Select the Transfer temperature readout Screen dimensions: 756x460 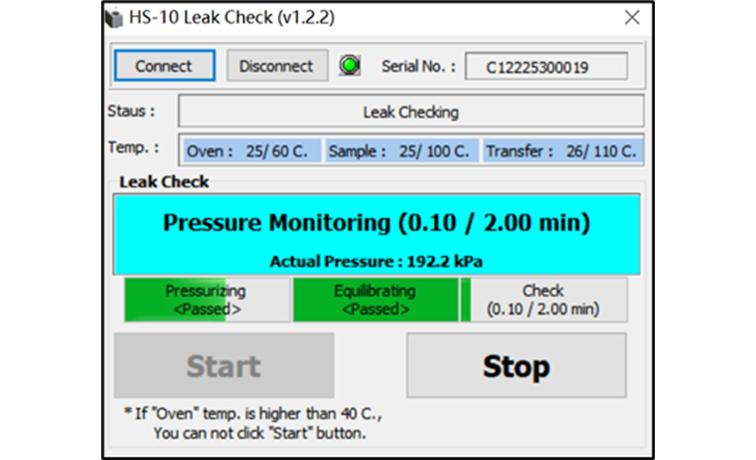563,151
